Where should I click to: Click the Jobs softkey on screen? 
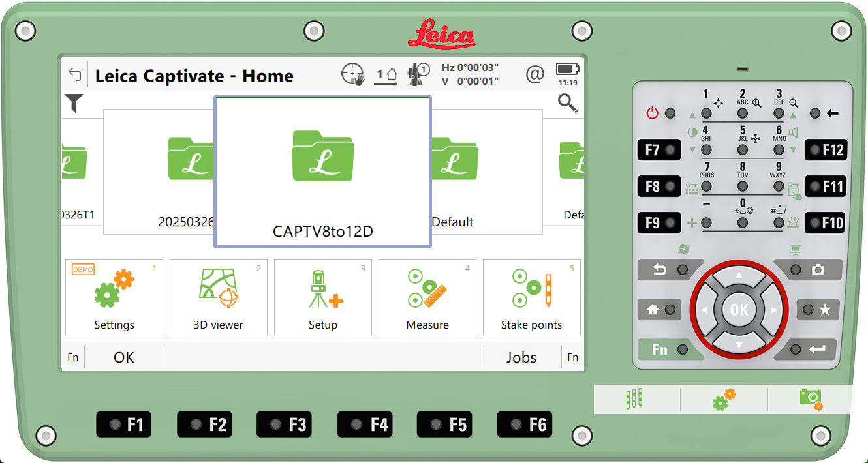click(521, 357)
